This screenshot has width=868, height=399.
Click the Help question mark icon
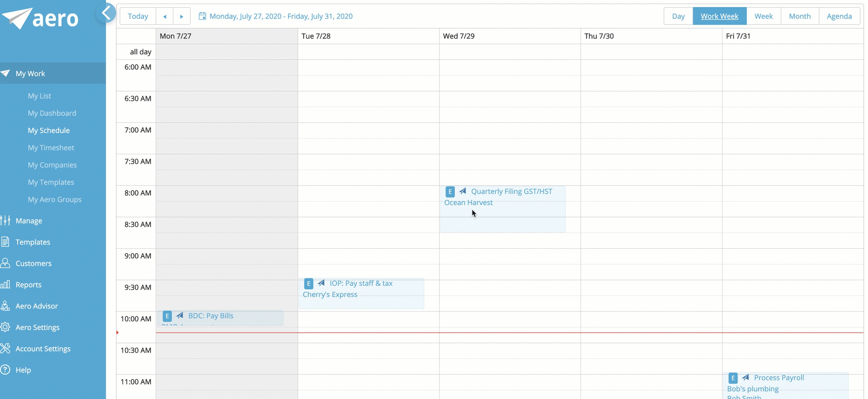click(6, 370)
